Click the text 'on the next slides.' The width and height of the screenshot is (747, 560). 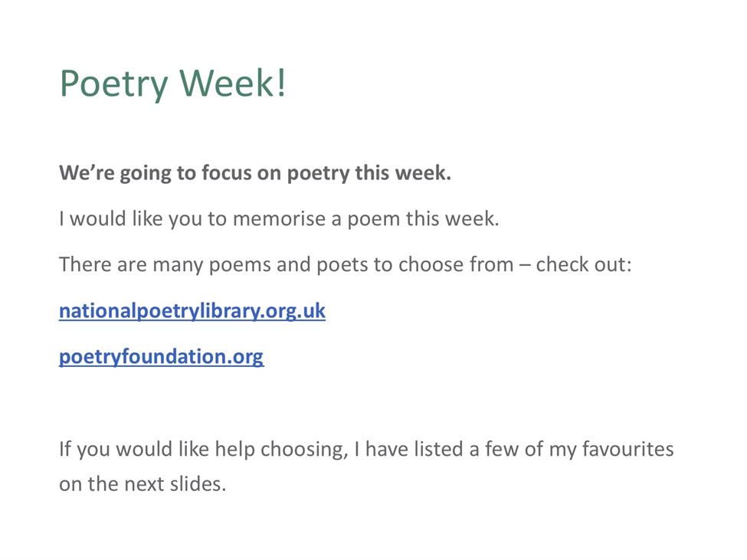[x=143, y=484]
